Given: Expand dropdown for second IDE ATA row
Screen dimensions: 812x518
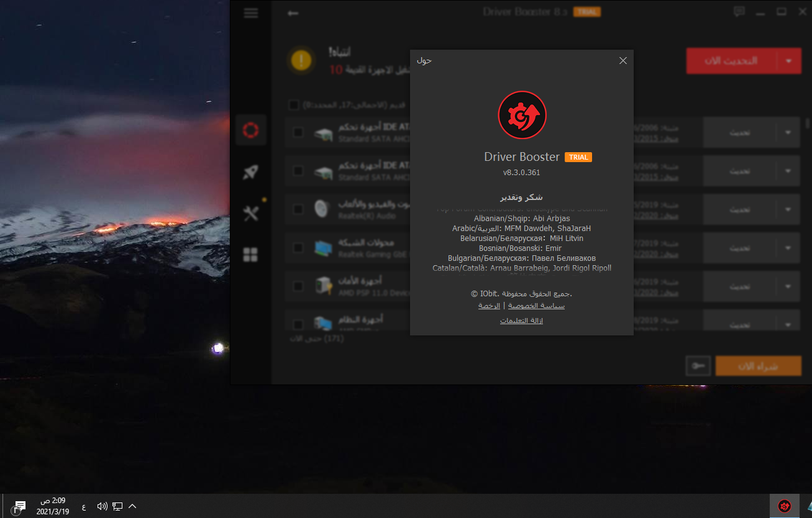Looking at the screenshot, I should point(788,171).
